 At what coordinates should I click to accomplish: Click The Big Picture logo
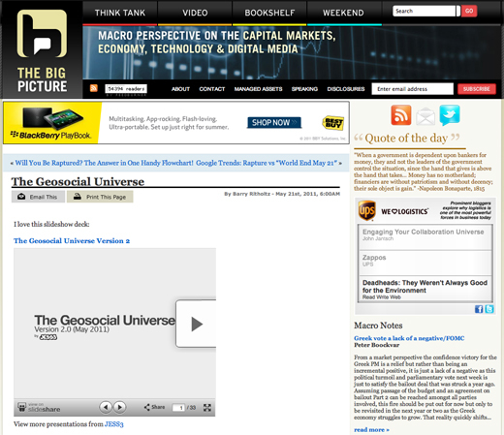42,51
